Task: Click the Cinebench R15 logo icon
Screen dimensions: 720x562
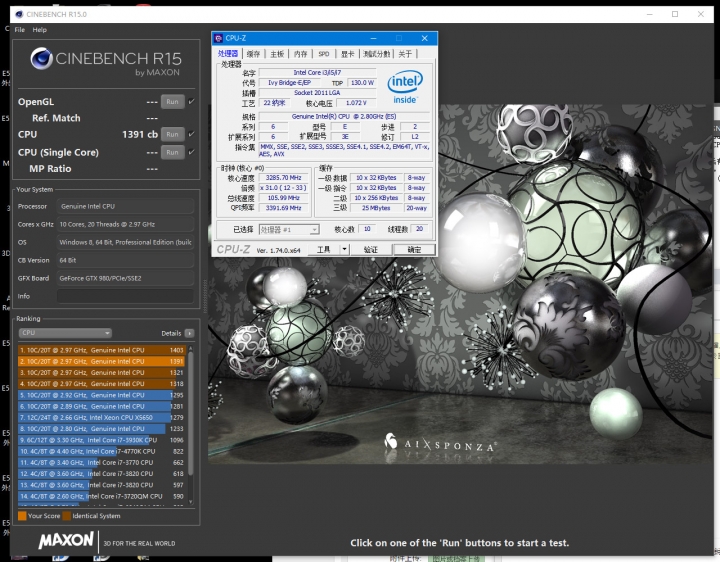Action: pyautogui.click(x=41, y=59)
